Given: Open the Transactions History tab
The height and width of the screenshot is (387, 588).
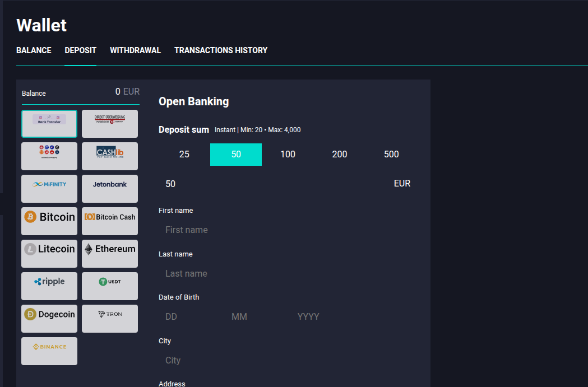Looking at the screenshot, I should [x=221, y=50].
